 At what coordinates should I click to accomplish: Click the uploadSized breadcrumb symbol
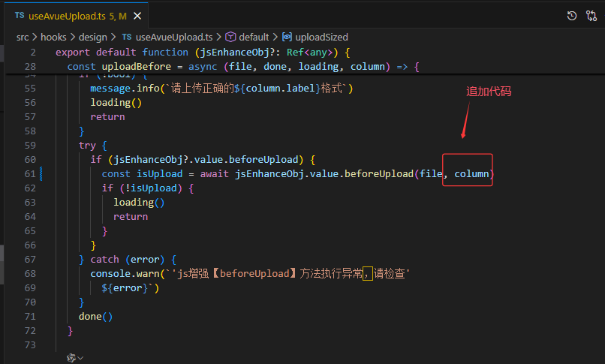(x=321, y=37)
